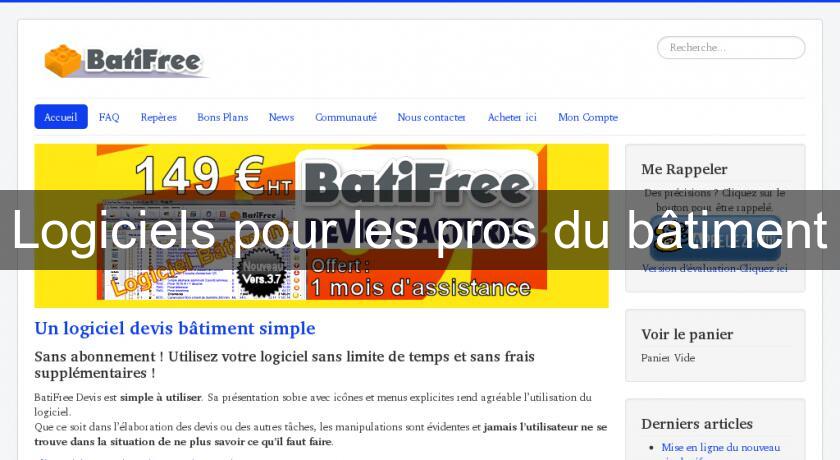This screenshot has width=840, height=460.
Task: Open the Repères menu item
Action: (x=158, y=117)
